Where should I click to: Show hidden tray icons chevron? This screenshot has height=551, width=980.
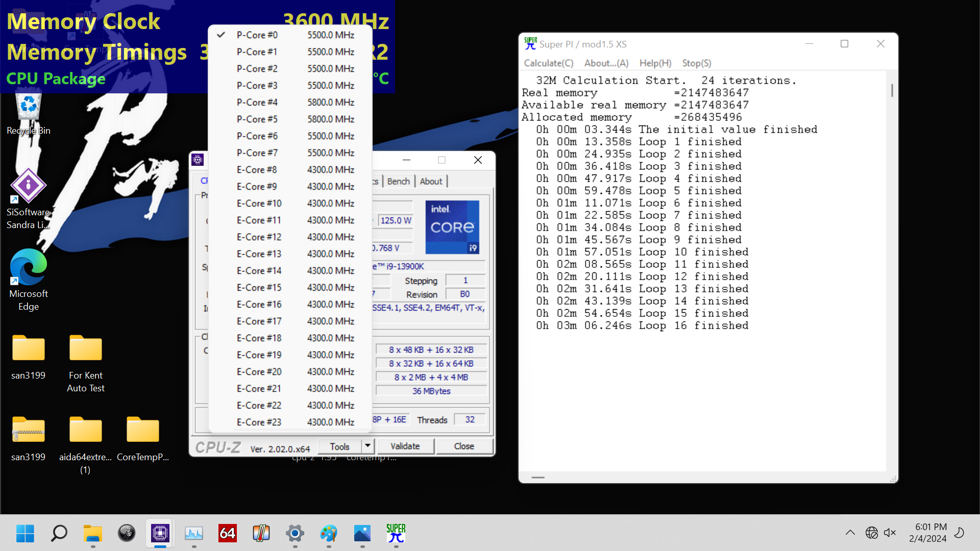point(850,533)
